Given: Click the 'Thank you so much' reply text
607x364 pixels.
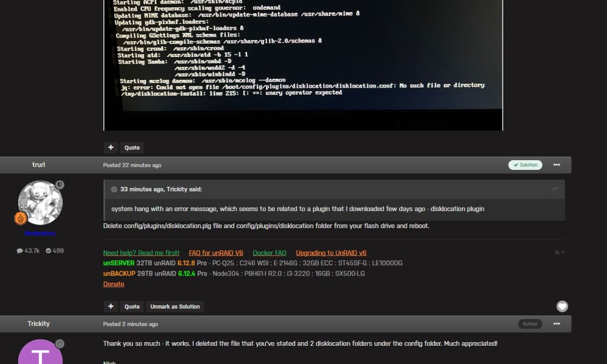Looking at the screenshot, I should click(x=300, y=343).
